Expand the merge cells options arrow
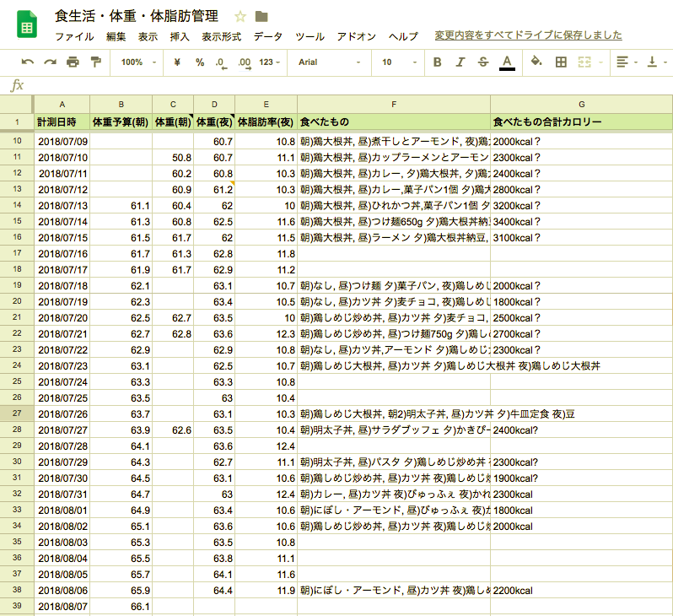The height and width of the screenshot is (616, 673). point(600,62)
